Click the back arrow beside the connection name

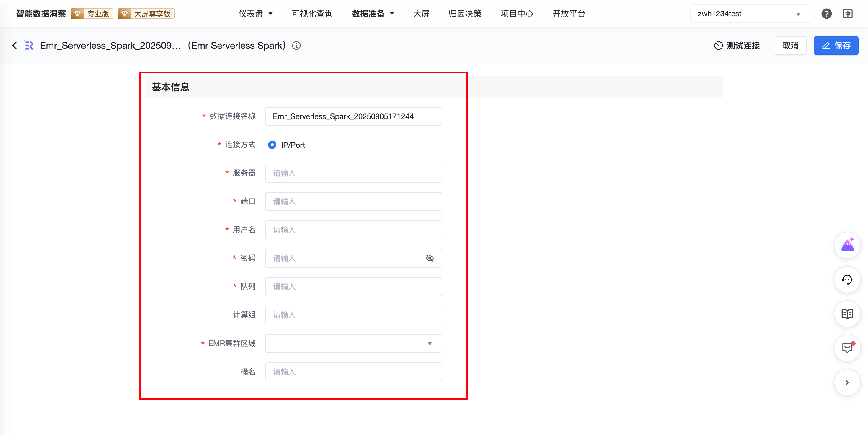tap(14, 46)
